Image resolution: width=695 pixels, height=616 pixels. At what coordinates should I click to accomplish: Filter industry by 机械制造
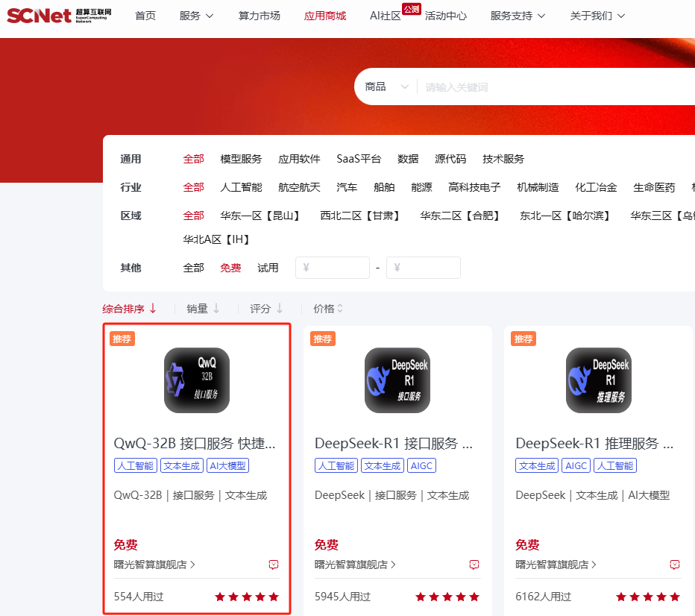[x=538, y=187]
